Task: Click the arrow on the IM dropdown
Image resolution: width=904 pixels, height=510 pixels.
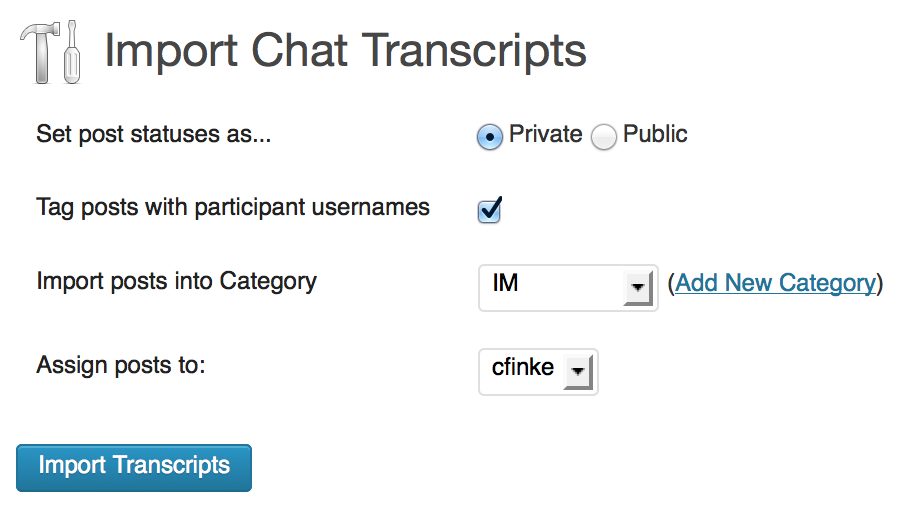Action: point(638,288)
